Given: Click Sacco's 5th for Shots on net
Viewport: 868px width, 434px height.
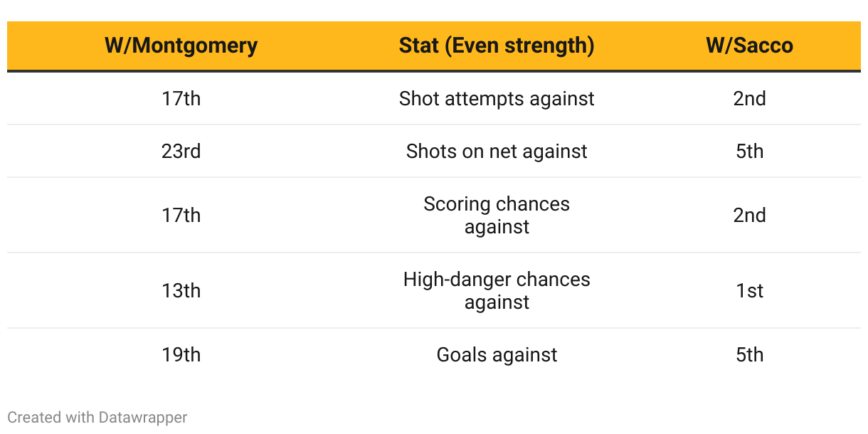Looking at the screenshot, I should click(x=749, y=151).
